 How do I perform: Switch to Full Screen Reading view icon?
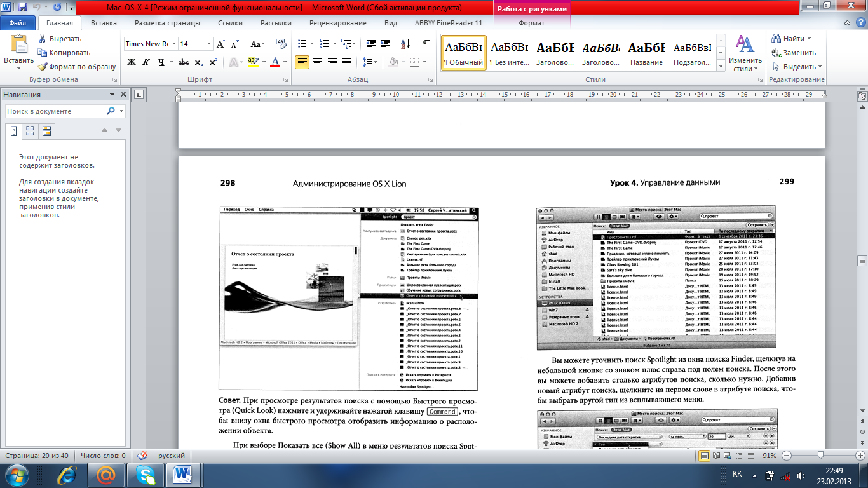(x=717, y=456)
